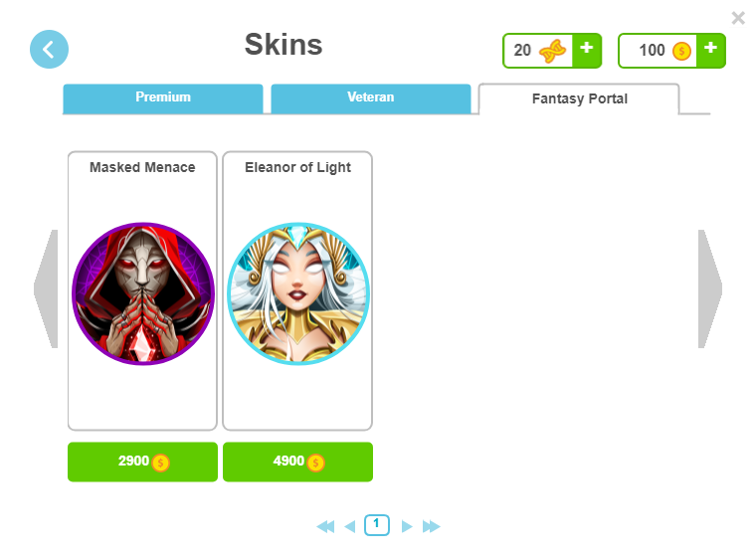This screenshot has width=756, height=557.
Task: Select the Masked Menace skin portrait
Action: (x=143, y=293)
